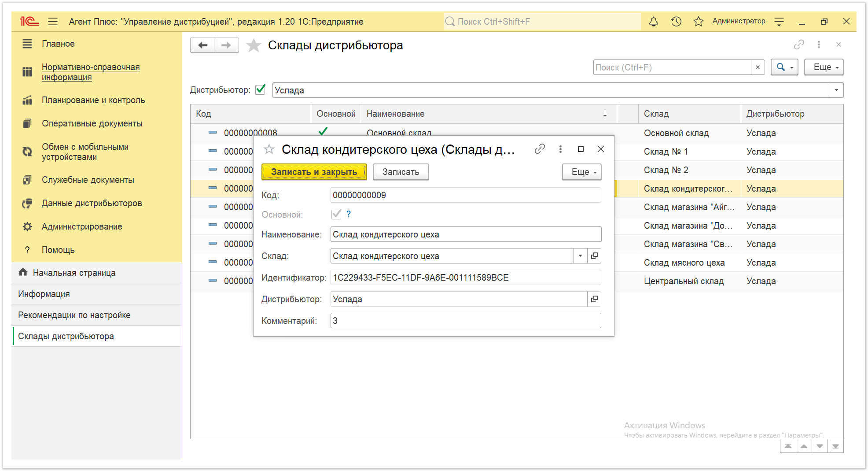Open the history clock icon

click(x=676, y=21)
